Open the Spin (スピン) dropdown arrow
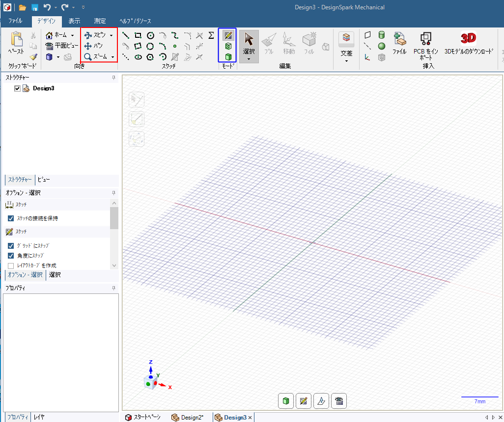 [111, 35]
